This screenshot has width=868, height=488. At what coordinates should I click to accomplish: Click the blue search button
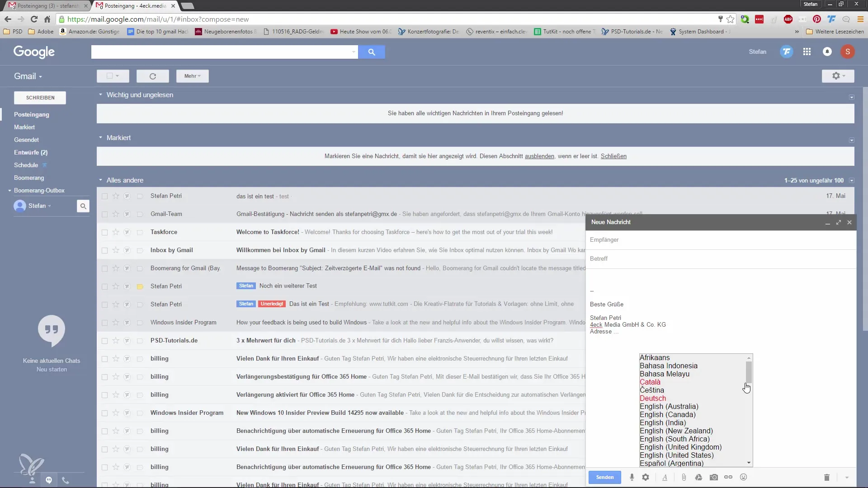(372, 52)
